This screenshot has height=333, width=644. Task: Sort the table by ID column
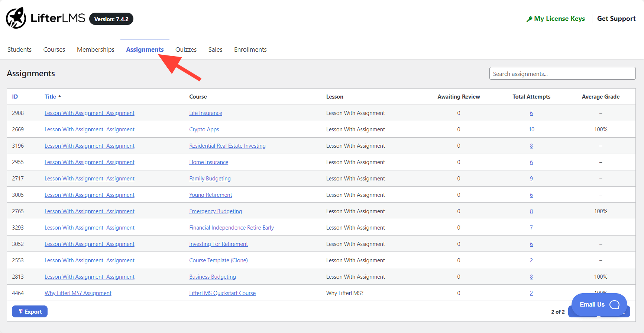[x=15, y=97]
